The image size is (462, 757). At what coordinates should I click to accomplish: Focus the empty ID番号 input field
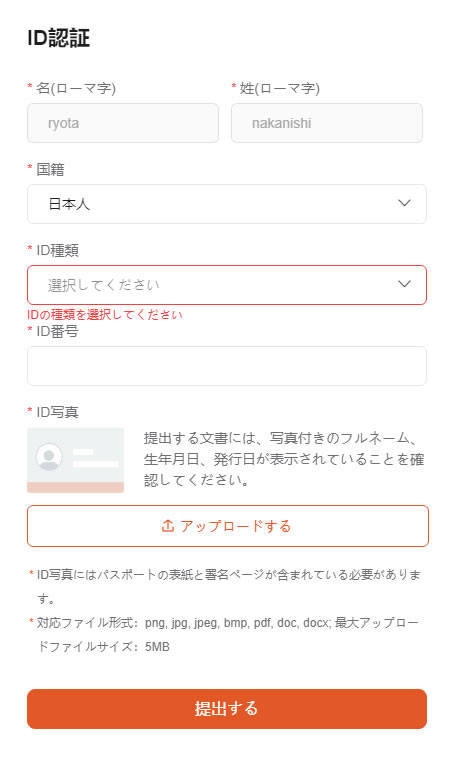coord(227,366)
